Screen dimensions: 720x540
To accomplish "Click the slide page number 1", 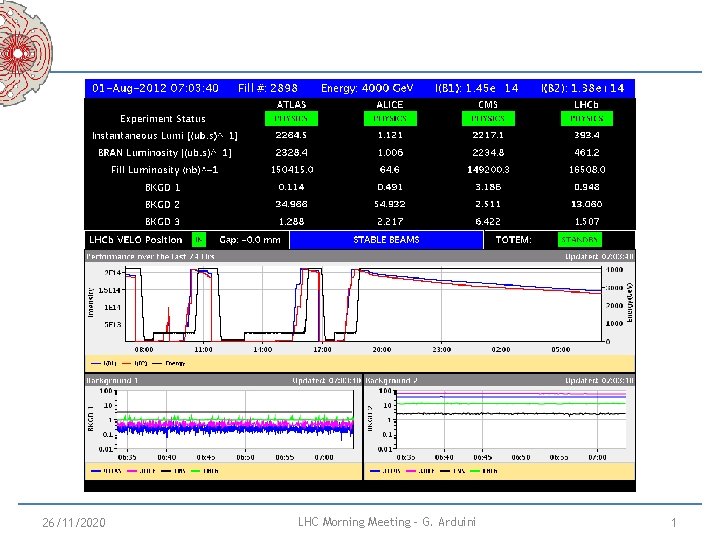I will point(674,523).
